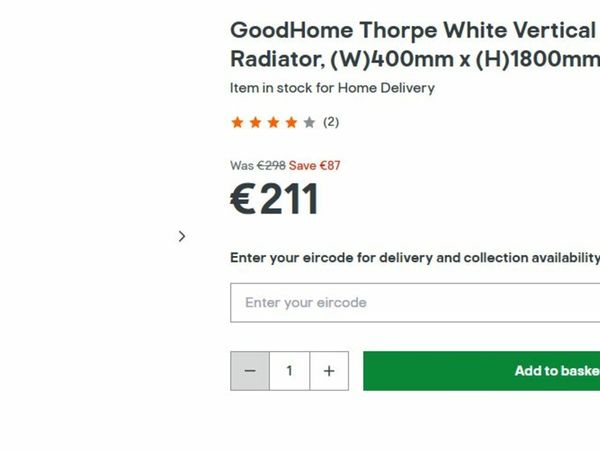This screenshot has width=600, height=450.
Task: Click the next image arrow chevron
Action: (x=181, y=236)
